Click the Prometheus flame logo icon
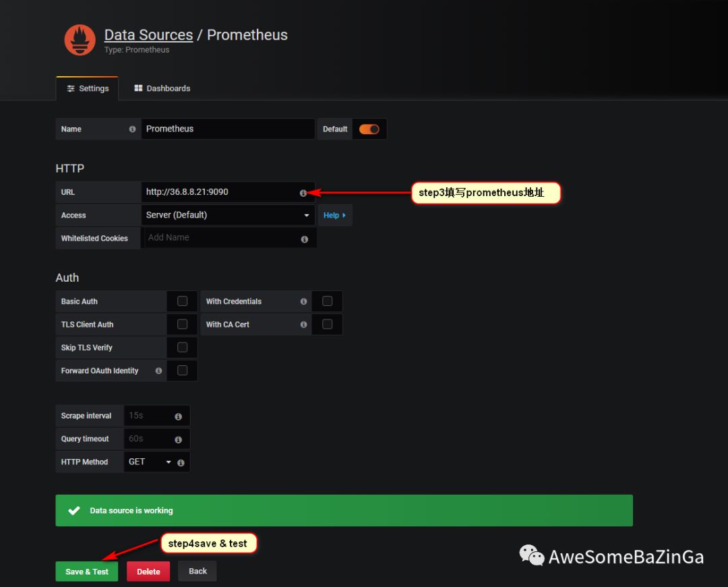 click(x=80, y=40)
